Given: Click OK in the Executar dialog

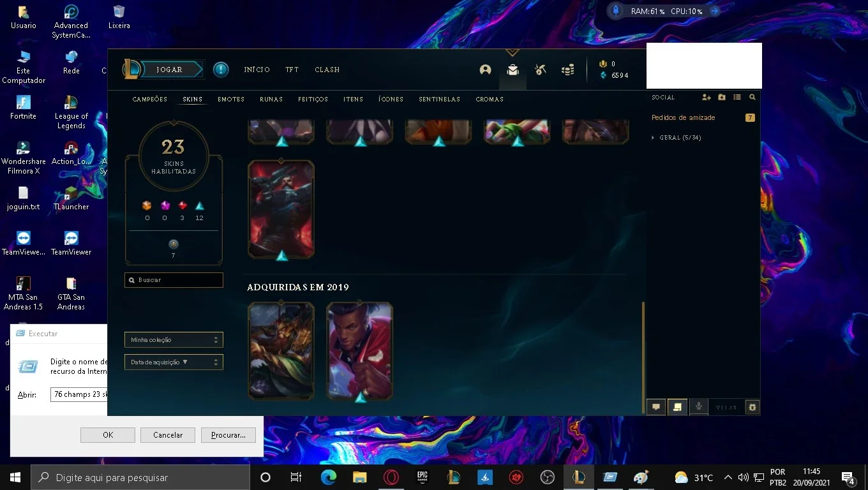Looking at the screenshot, I should point(108,435).
